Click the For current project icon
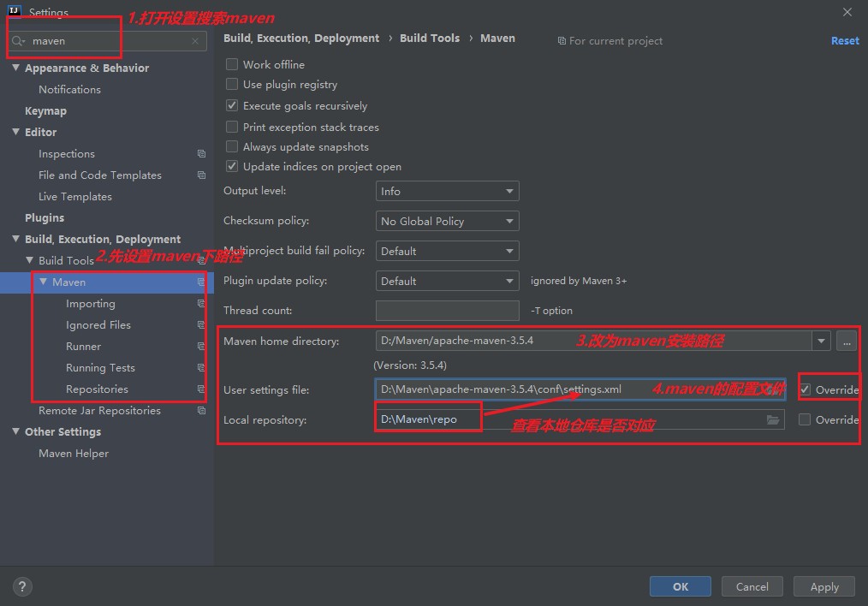The width and height of the screenshot is (868, 606). (x=562, y=41)
